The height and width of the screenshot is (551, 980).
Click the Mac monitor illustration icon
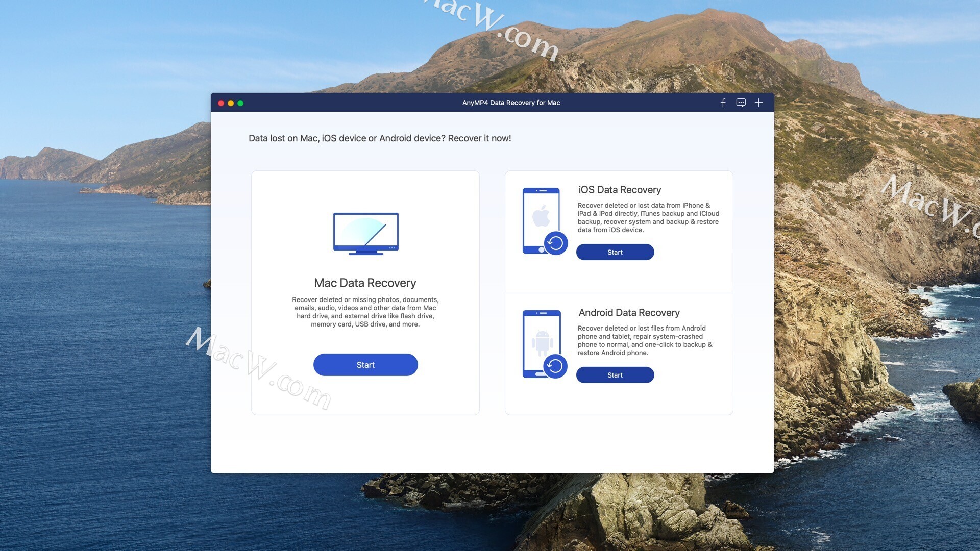coord(365,234)
